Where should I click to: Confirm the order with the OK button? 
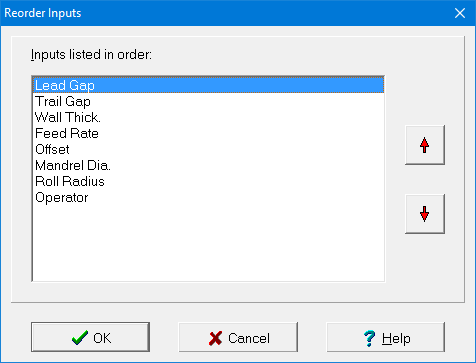click(90, 337)
